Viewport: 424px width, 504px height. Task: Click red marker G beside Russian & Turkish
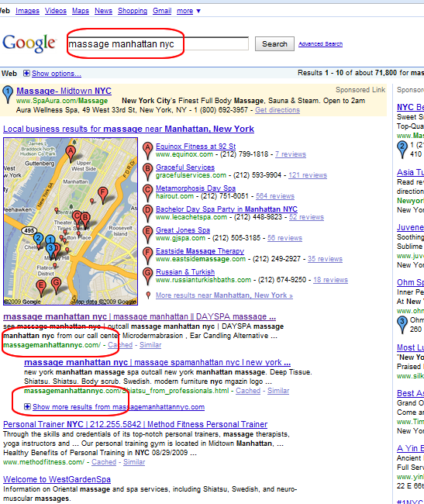[147, 276]
